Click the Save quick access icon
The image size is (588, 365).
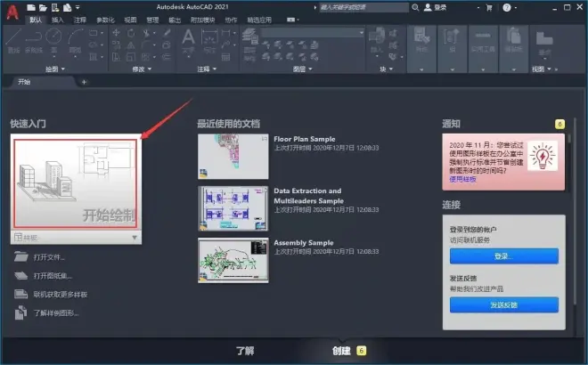coord(55,7)
